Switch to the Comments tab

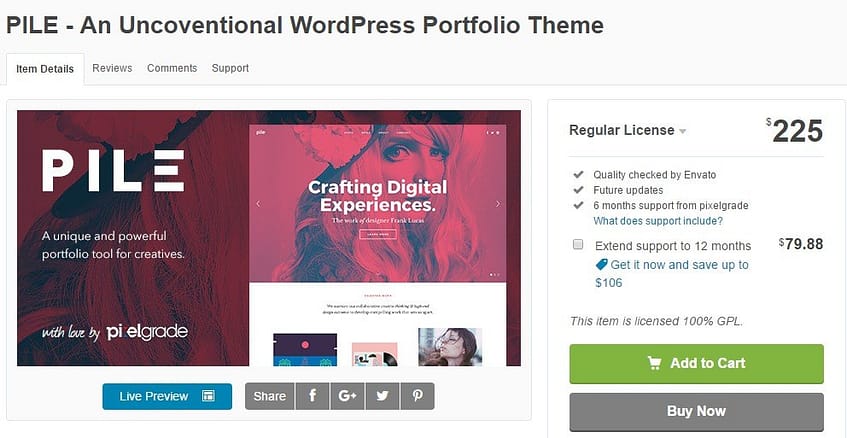pos(171,68)
